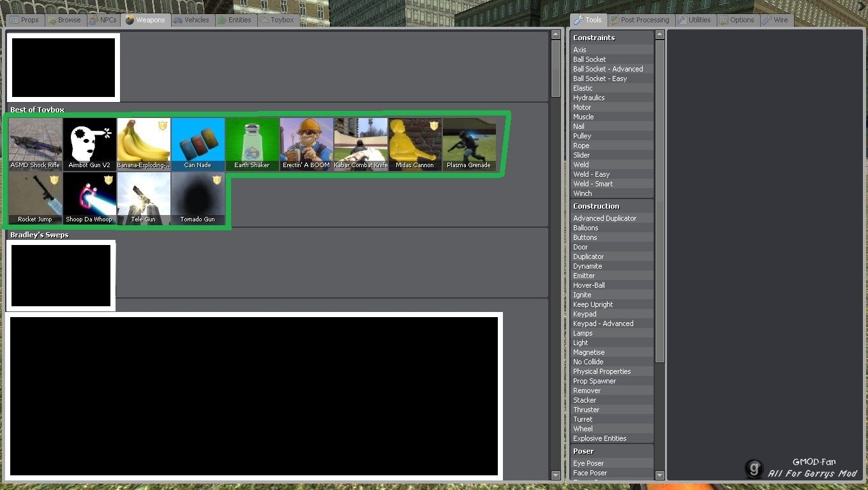Pick the Erectin' A BOOM weapon
868x490 pixels.
pyautogui.click(x=307, y=144)
